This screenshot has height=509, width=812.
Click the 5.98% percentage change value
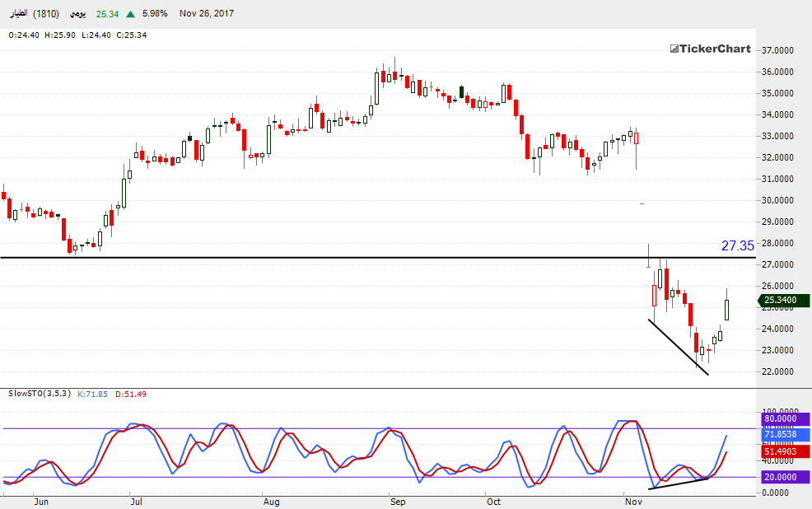point(155,14)
